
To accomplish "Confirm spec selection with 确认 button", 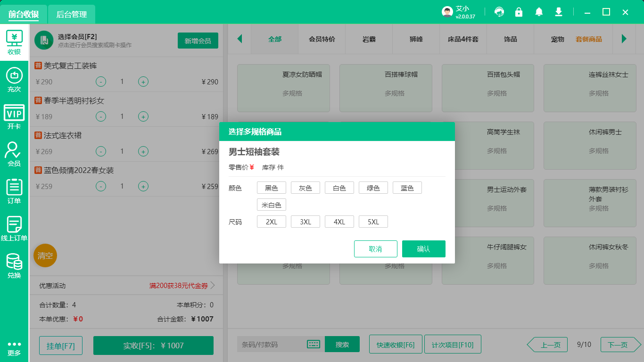I will click(423, 248).
